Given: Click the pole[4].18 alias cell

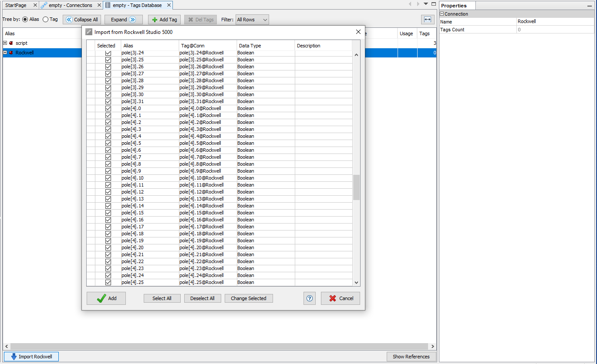Looking at the screenshot, I should coord(150,234).
